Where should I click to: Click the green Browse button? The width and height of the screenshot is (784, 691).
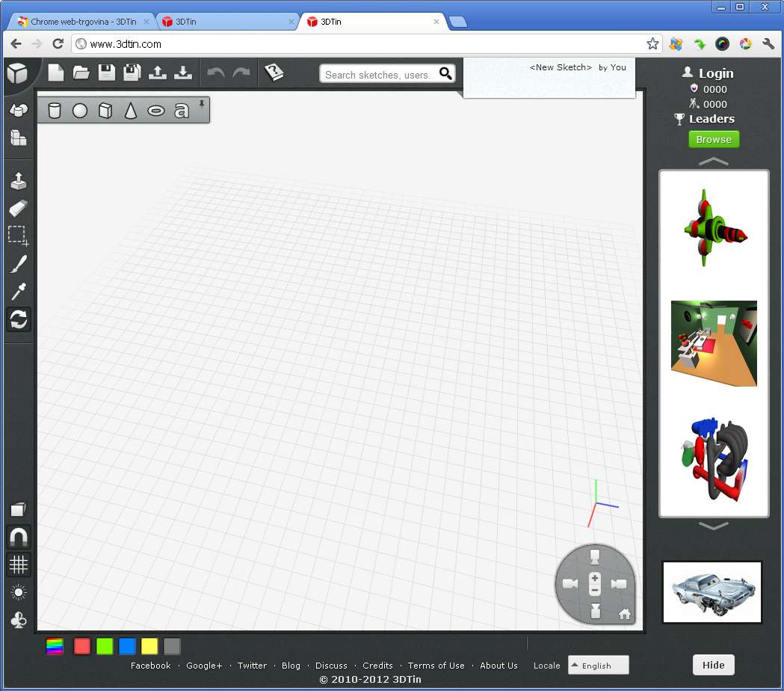point(714,139)
